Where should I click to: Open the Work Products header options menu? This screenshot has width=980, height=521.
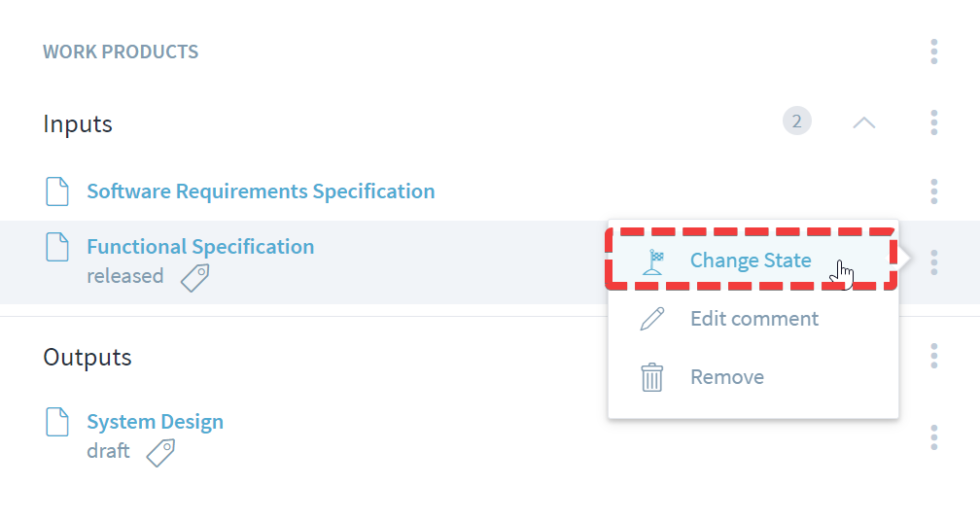click(933, 52)
